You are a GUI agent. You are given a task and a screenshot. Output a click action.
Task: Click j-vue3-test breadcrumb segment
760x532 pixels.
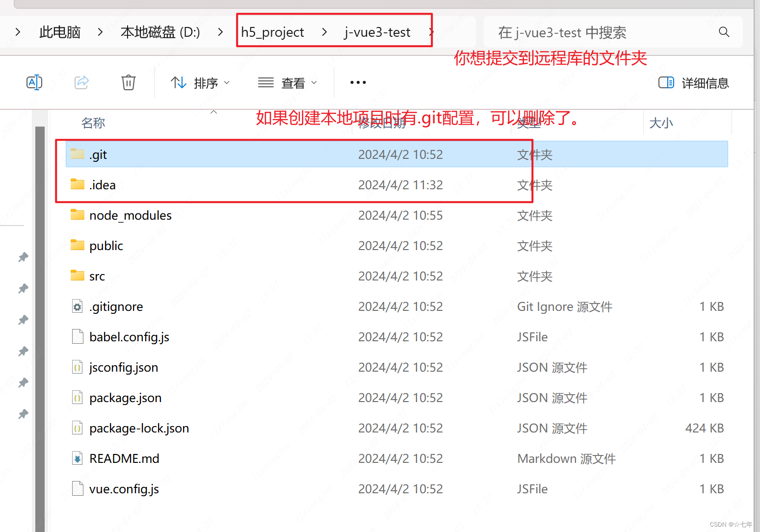tap(377, 32)
